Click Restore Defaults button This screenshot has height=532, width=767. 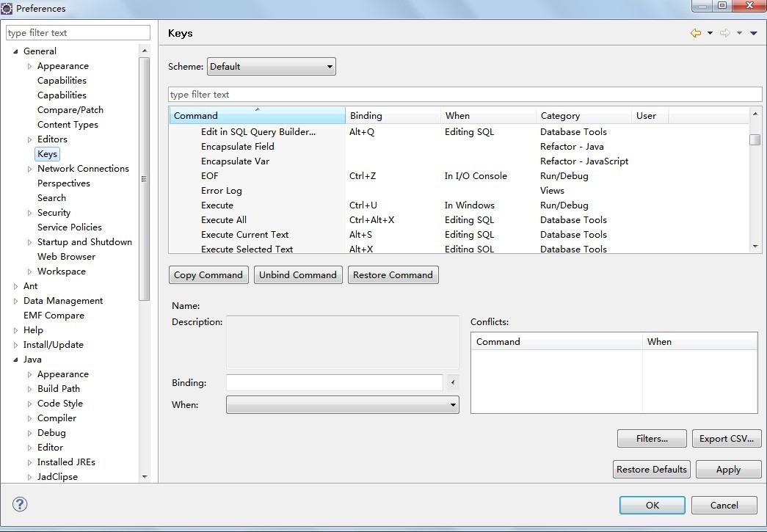coord(651,470)
